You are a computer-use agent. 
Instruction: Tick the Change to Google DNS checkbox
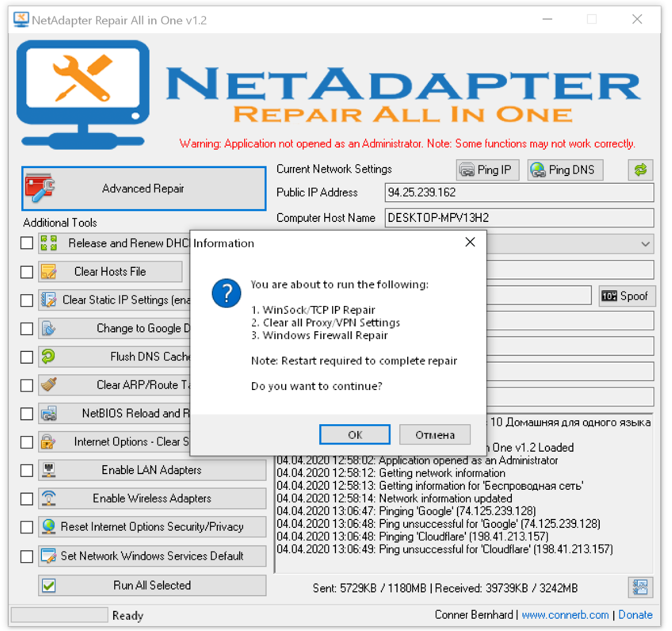point(26,329)
